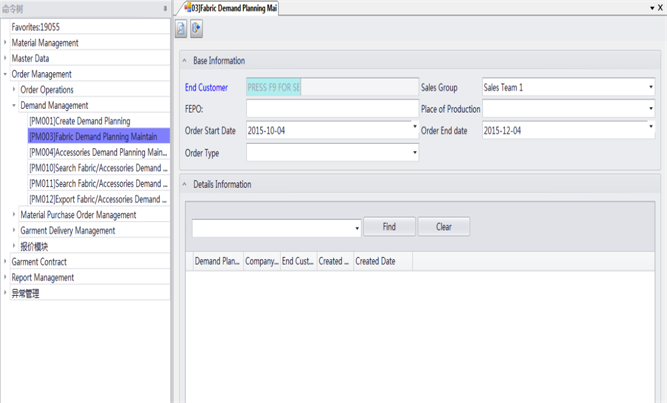The width and height of the screenshot is (667, 403).
Task: Open the Sales Group dropdown
Action: click(651, 88)
